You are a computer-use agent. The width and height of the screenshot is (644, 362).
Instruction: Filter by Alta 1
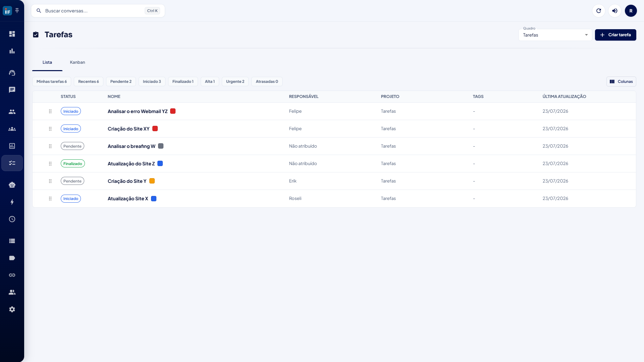click(x=210, y=82)
